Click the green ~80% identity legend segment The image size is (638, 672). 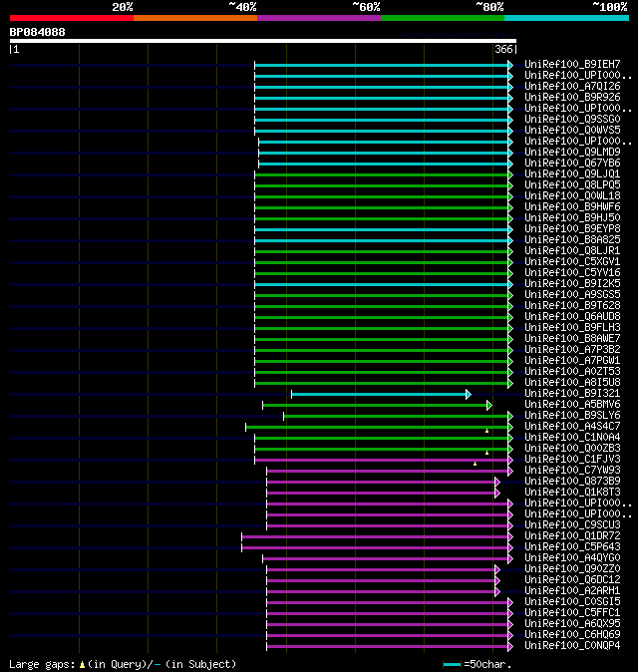click(x=443, y=18)
